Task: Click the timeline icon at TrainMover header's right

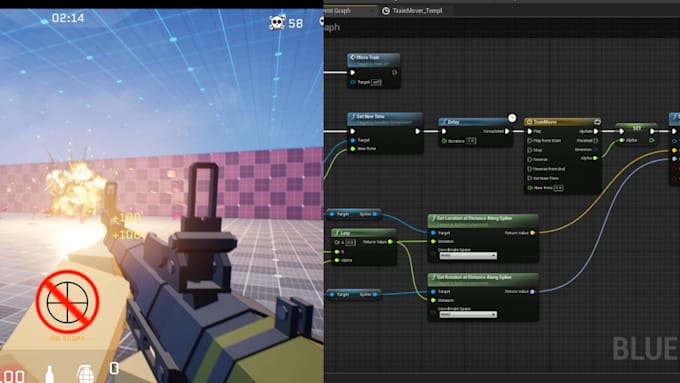Action: (597, 122)
